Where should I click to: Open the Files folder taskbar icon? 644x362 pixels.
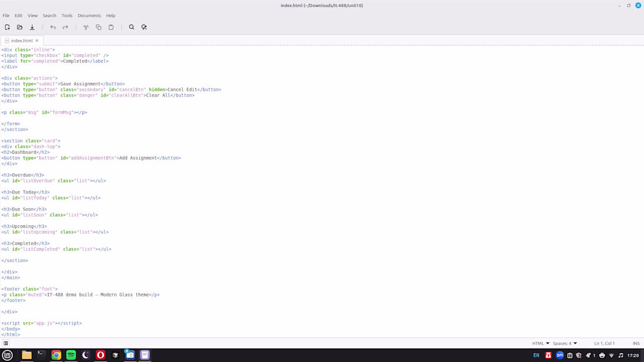click(27, 355)
